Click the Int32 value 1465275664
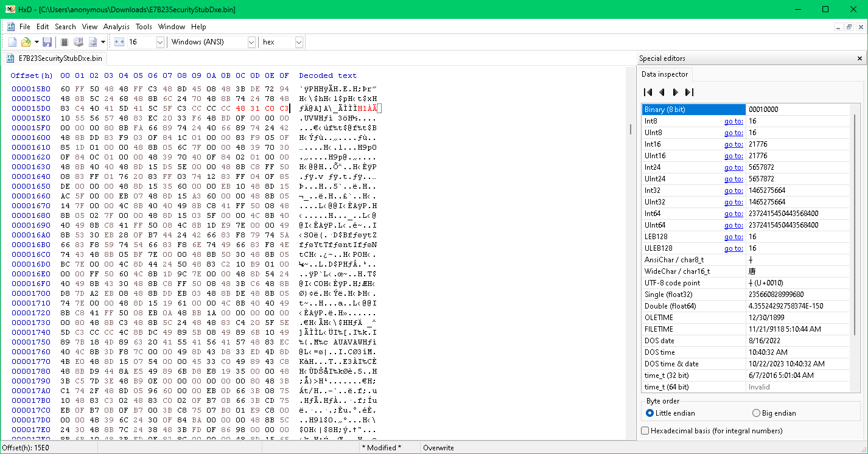 click(767, 190)
